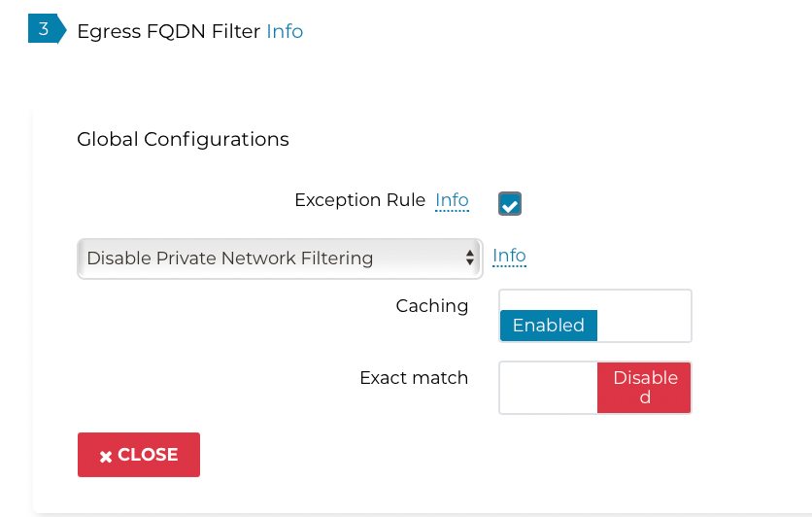Click the white checkmark icon for Exception Rule
812x517 pixels.
pos(510,205)
